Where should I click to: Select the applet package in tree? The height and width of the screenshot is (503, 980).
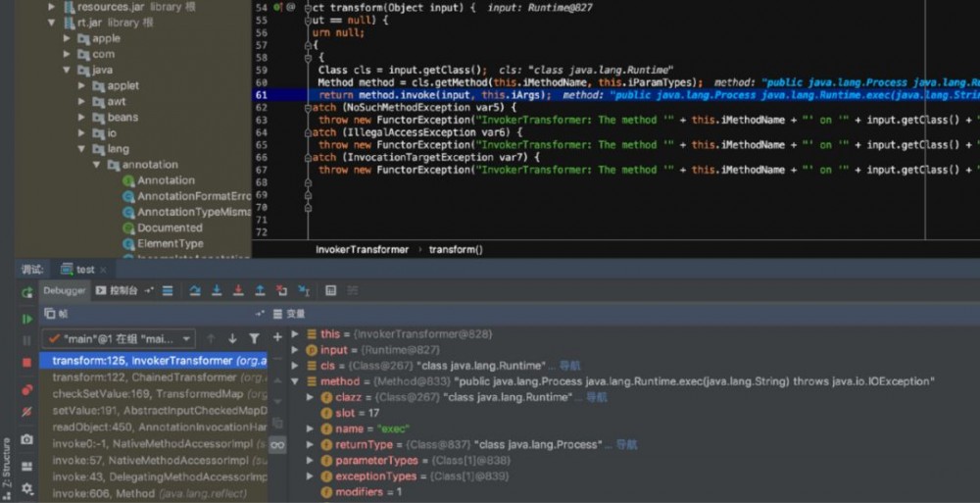pyautogui.click(x=122, y=85)
